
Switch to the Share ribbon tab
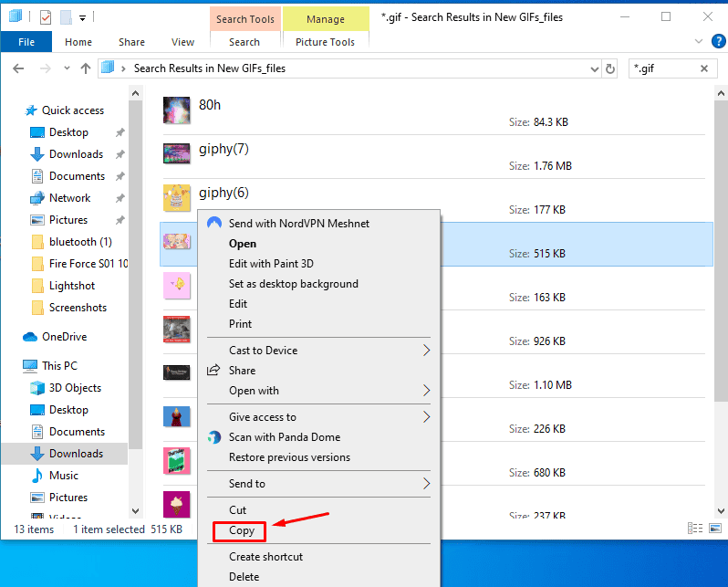[131, 42]
